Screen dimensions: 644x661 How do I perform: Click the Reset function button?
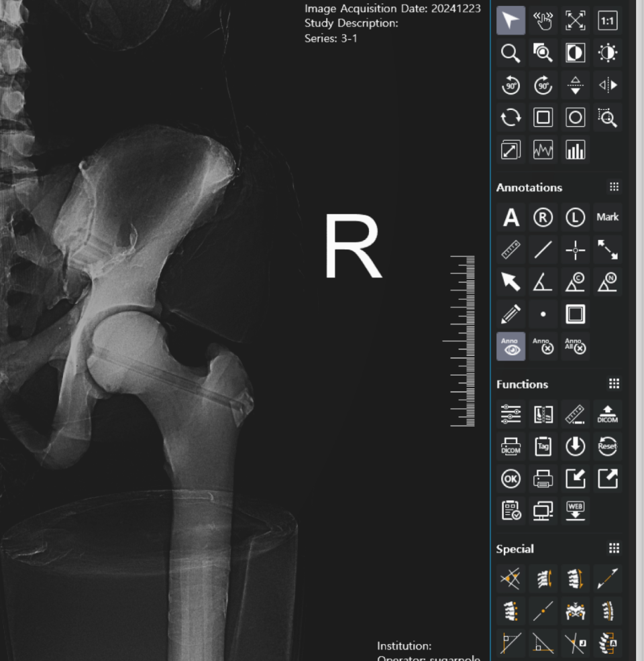pyautogui.click(x=608, y=446)
